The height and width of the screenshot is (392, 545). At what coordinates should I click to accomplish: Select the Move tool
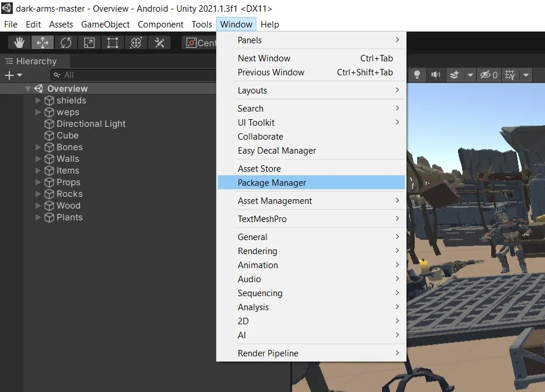(42, 42)
